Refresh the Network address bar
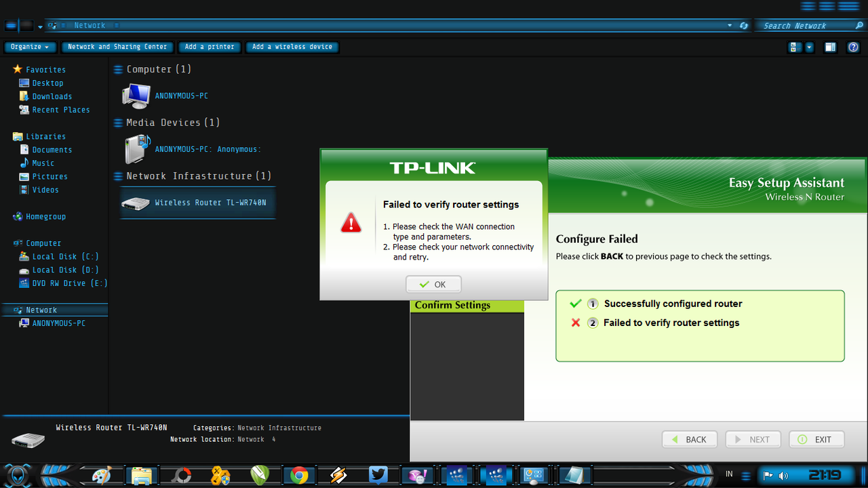 (744, 26)
